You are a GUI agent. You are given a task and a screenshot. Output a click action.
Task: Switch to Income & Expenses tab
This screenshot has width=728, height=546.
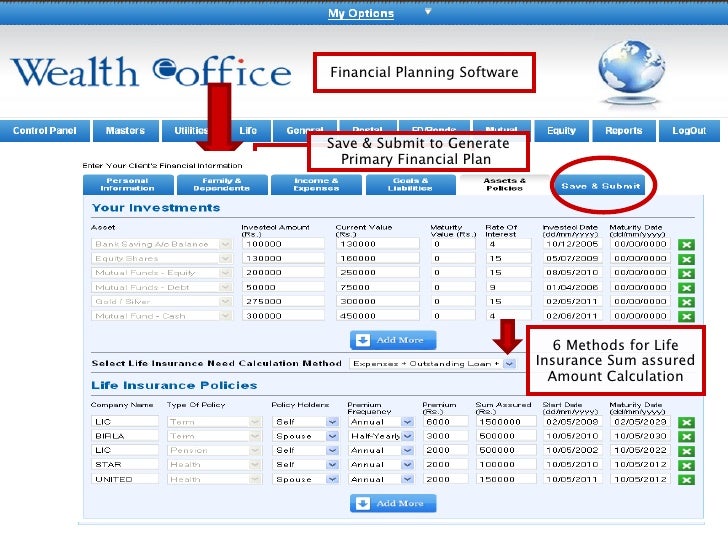click(x=316, y=185)
